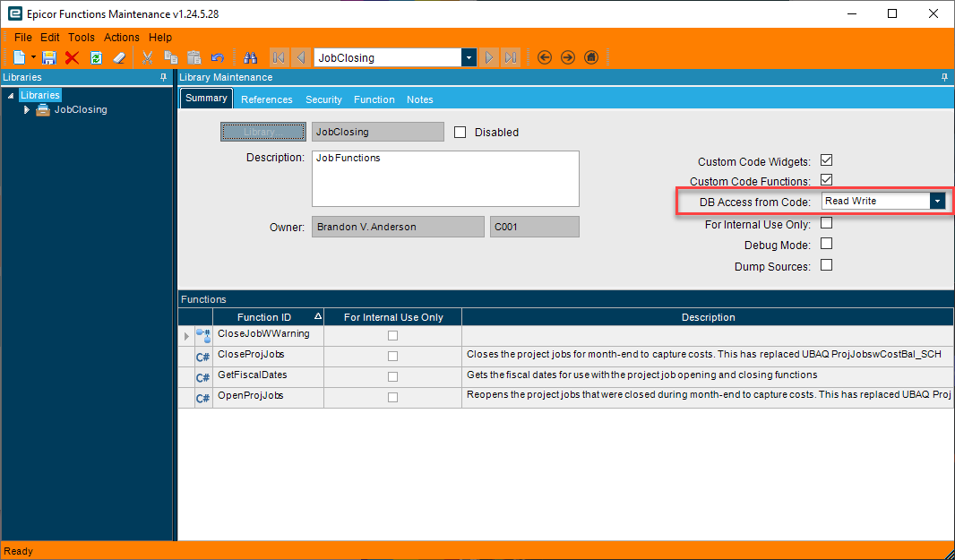The image size is (955, 560).
Task: Click the C# icon beside GetFiscalDates
Action: (202, 378)
